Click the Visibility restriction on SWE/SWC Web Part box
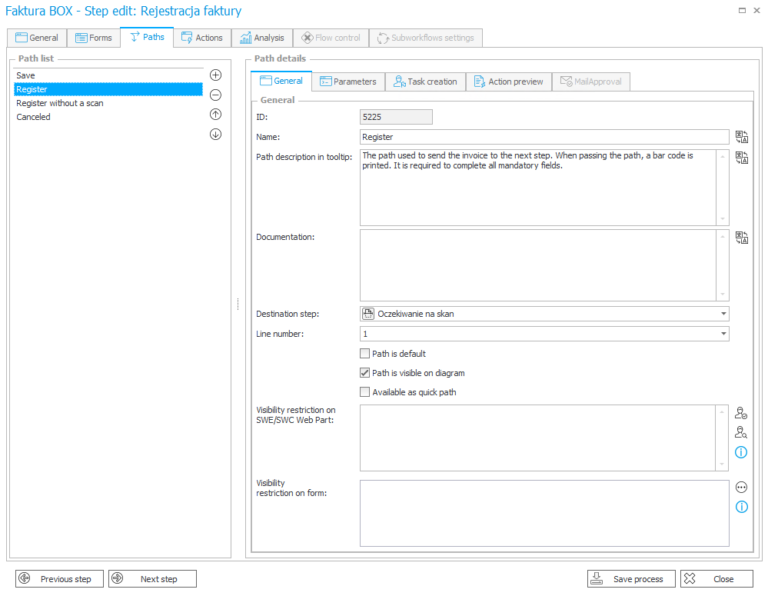 pos(538,437)
